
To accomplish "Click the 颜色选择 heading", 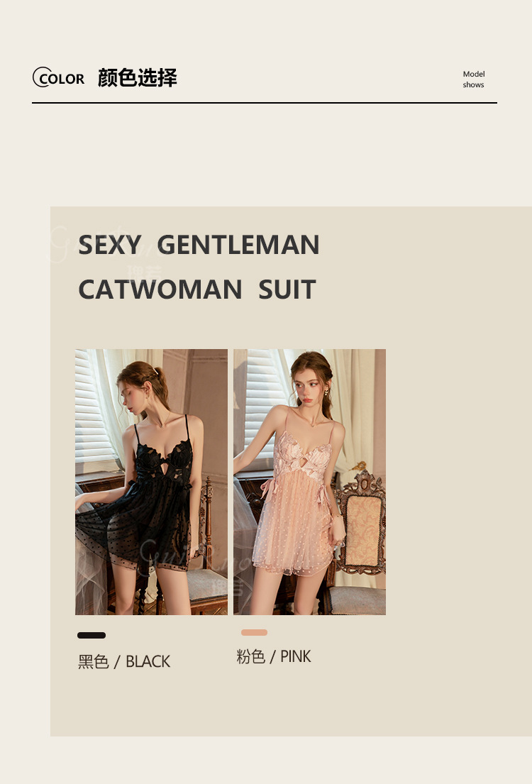I will (137, 77).
